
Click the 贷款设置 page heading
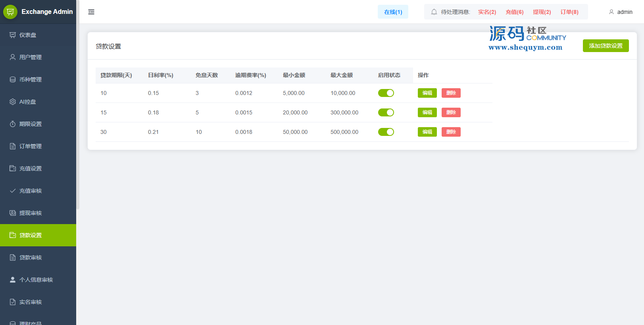tap(108, 46)
